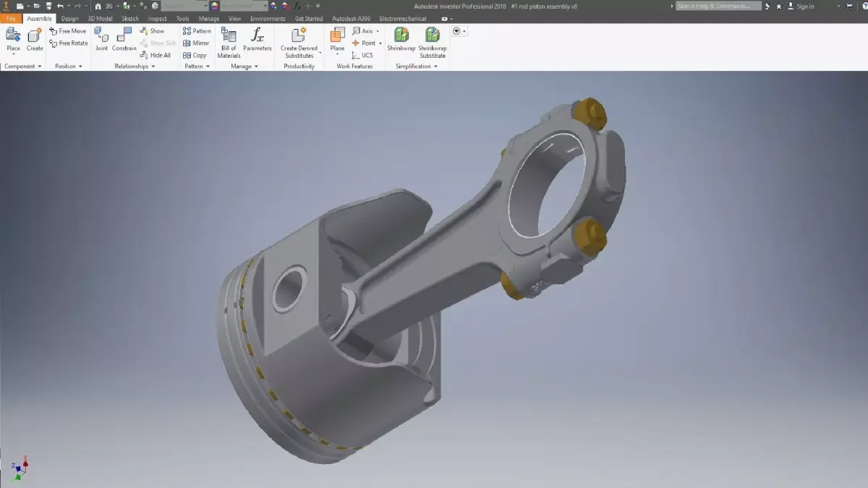The height and width of the screenshot is (488, 868).
Task: Switch to the Environments tab
Action: 268,19
